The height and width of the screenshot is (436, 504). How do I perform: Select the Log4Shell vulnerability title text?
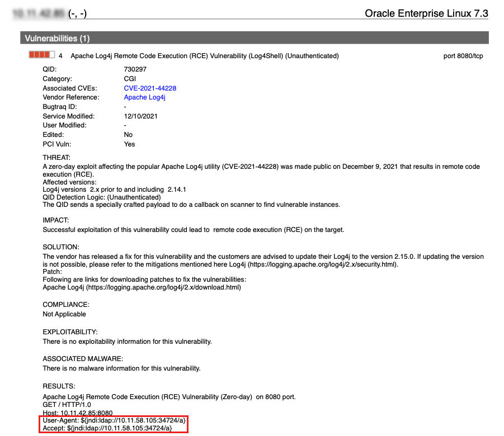[205, 56]
